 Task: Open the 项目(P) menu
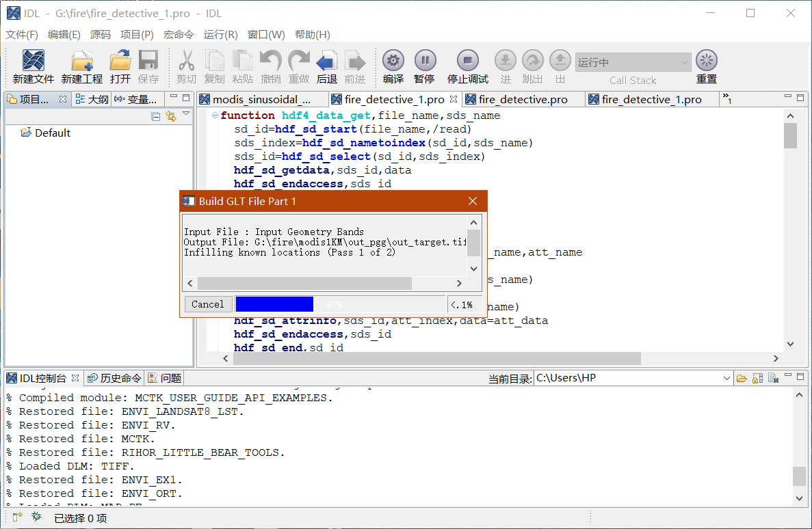coord(137,35)
